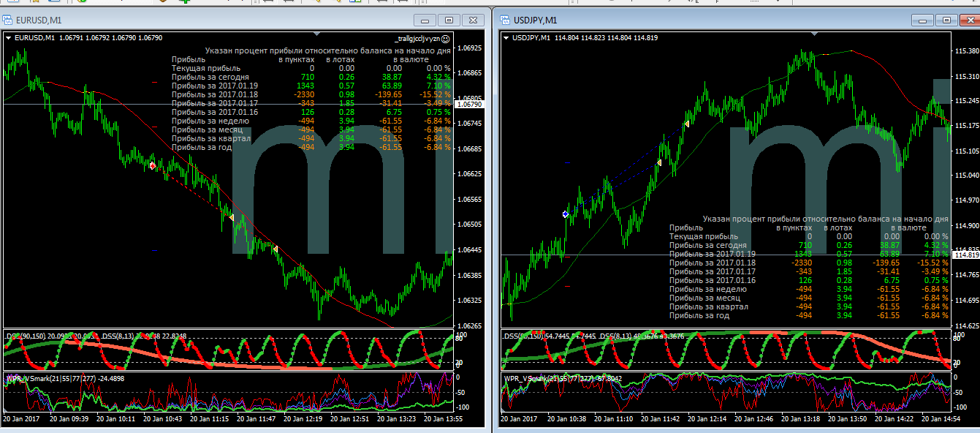Click the 114.819 current price tag on USDJPY
Image resolution: width=980 pixels, height=433 pixels.
(966, 255)
